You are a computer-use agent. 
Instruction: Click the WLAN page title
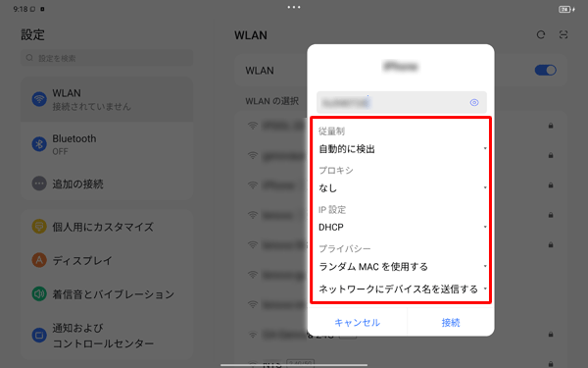[251, 35]
